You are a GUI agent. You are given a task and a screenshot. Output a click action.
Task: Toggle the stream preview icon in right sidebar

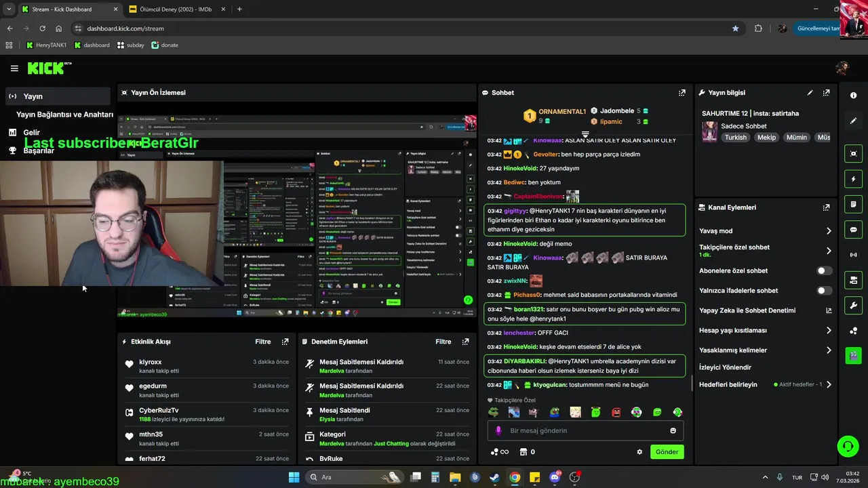point(854,154)
